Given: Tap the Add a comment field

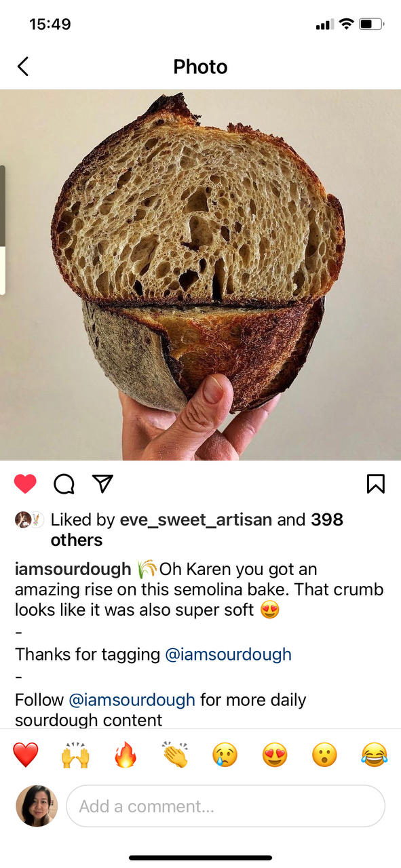Looking at the screenshot, I should pos(225,806).
